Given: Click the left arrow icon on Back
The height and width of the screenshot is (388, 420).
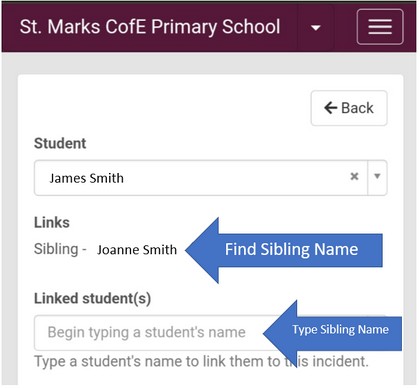Looking at the screenshot, I should (x=331, y=108).
